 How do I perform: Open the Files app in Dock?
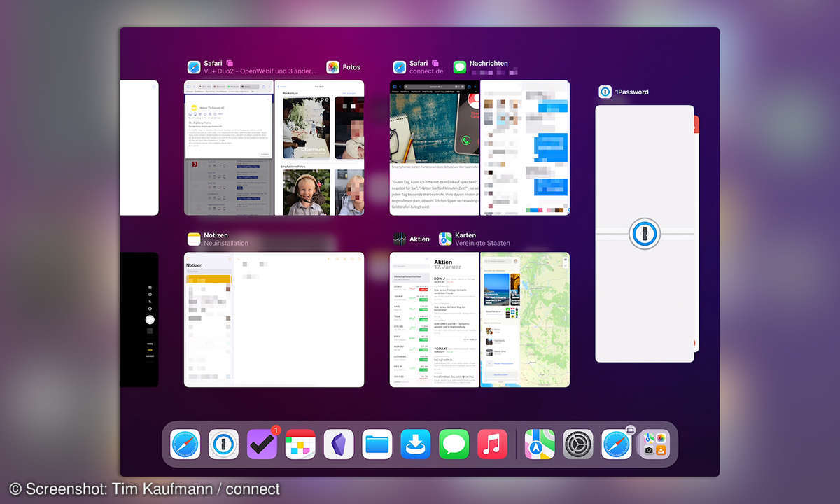pos(377,444)
